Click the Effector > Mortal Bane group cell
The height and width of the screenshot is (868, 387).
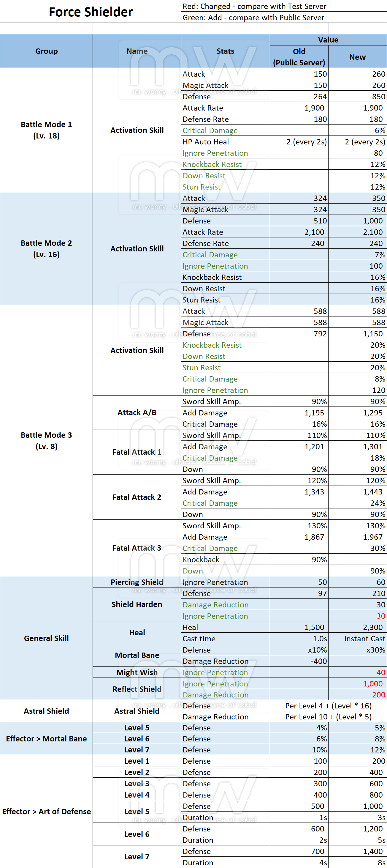click(46, 739)
